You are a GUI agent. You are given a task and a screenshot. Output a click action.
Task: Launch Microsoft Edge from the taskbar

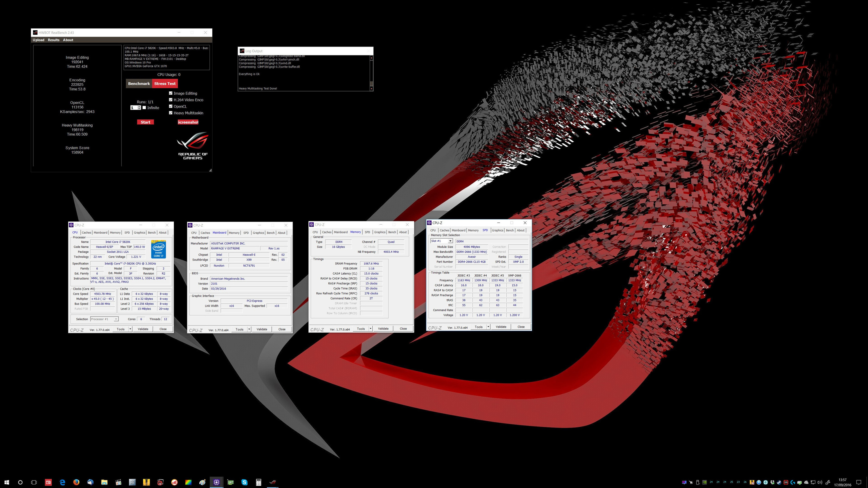pos(62,482)
